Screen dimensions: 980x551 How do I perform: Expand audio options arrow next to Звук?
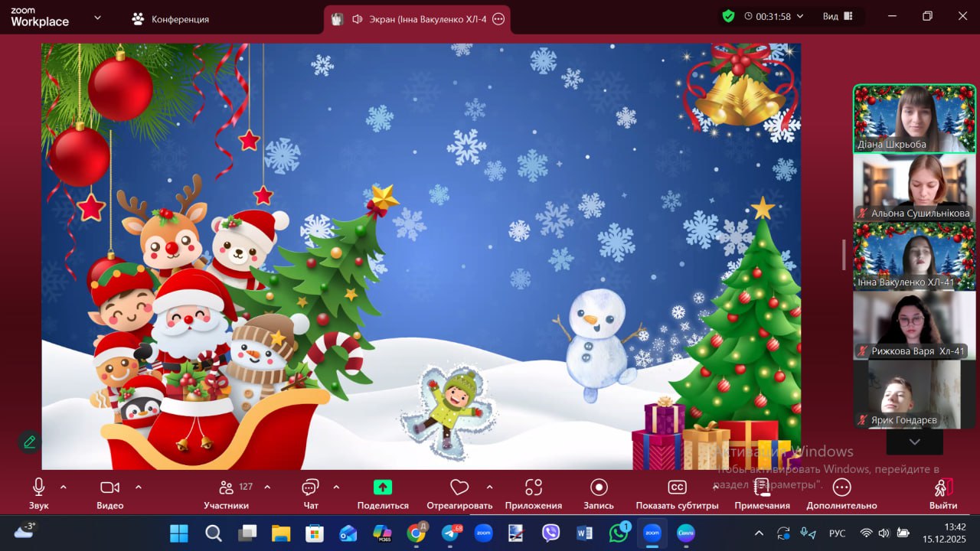(x=63, y=487)
